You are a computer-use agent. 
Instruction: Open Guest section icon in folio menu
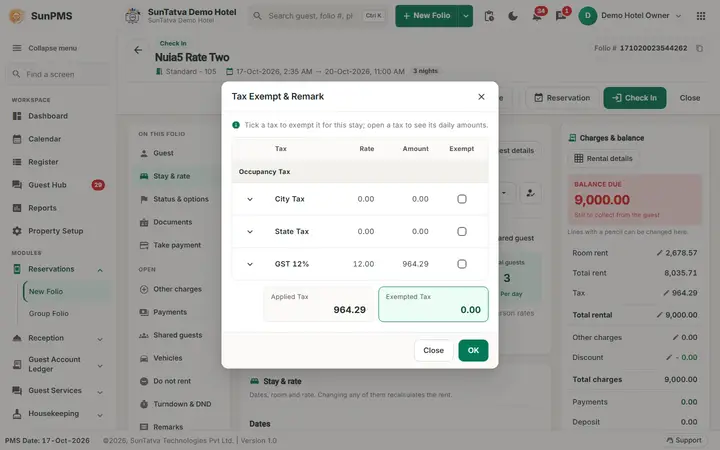144,153
